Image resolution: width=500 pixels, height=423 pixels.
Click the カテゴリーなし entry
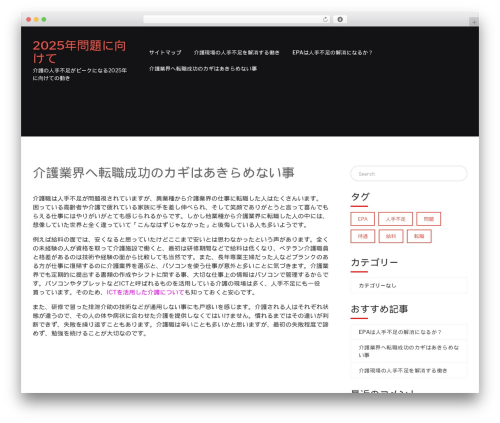coord(409,286)
